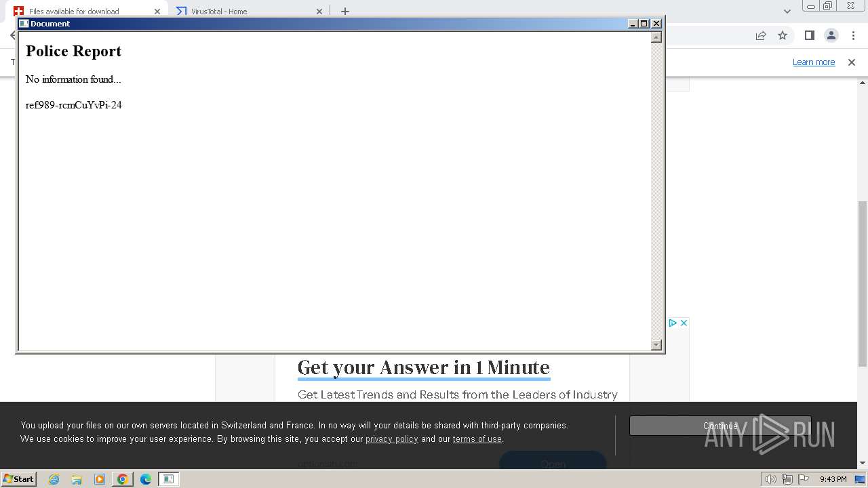The height and width of the screenshot is (488, 868).
Task: Launch Internet Explorer from the taskbar
Action: coord(54,479)
